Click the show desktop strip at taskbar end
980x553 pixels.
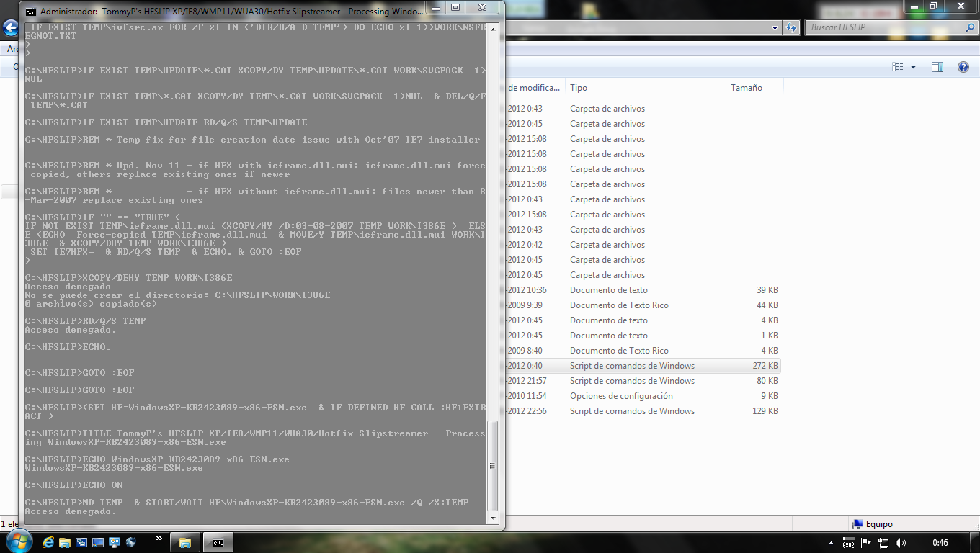974,542
